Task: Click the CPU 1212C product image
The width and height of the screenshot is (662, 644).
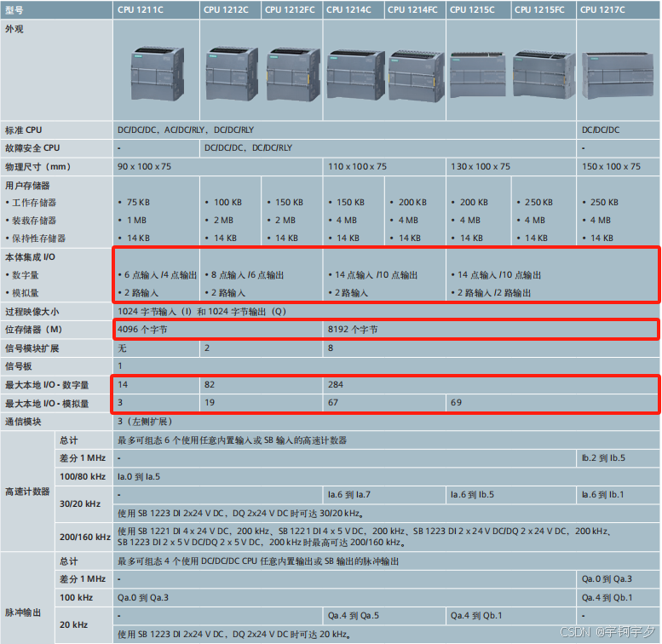Action: pyautogui.click(x=232, y=73)
